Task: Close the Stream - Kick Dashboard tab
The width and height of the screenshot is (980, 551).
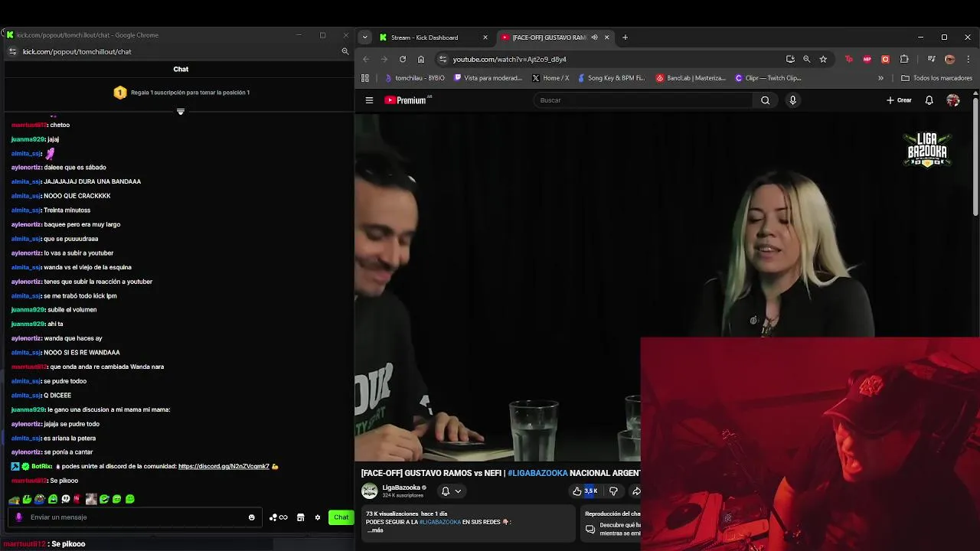Action: (x=485, y=37)
